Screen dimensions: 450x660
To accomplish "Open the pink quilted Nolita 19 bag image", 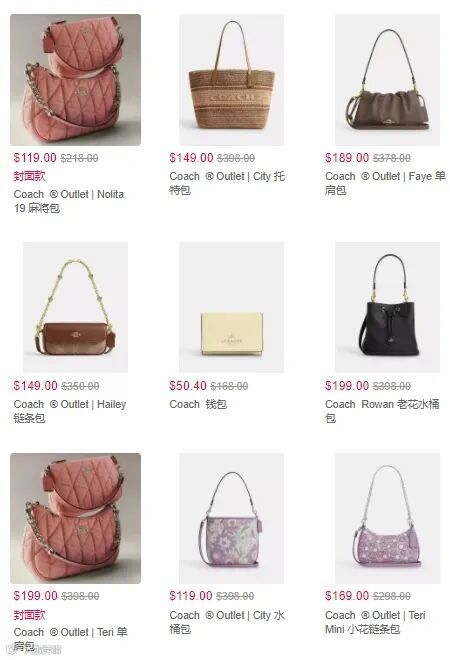I will (75, 80).
